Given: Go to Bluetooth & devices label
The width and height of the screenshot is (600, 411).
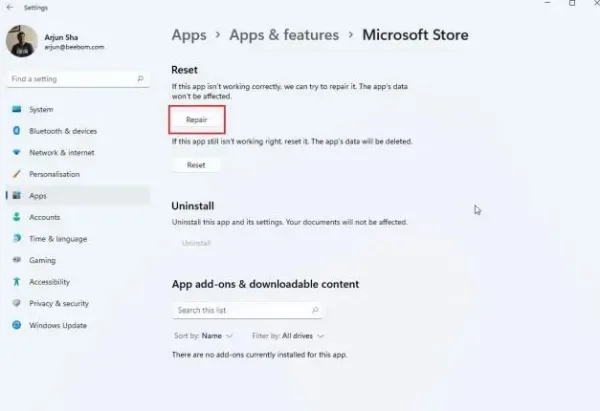Looking at the screenshot, I should (x=63, y=131).
